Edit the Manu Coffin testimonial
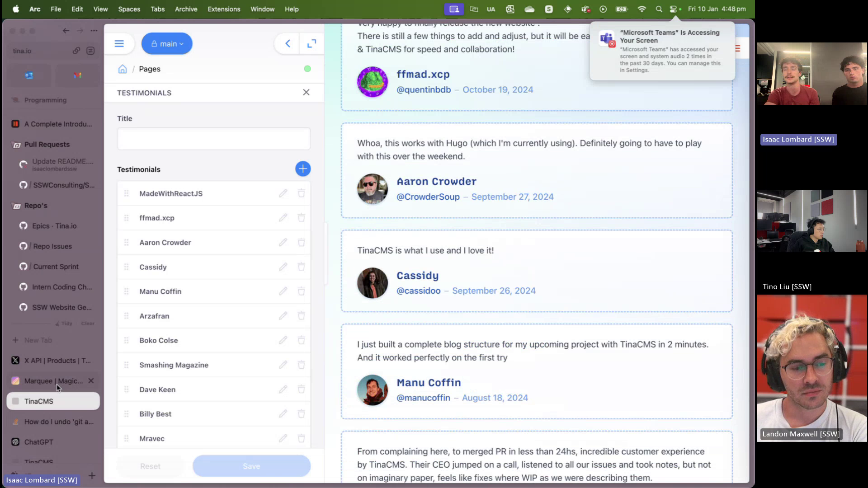 tap(283, 291)
